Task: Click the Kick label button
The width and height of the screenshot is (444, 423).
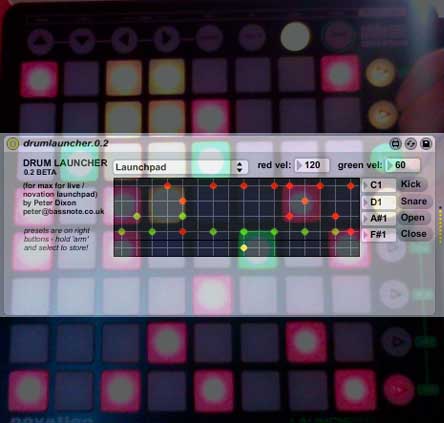Action: [411, 184]
